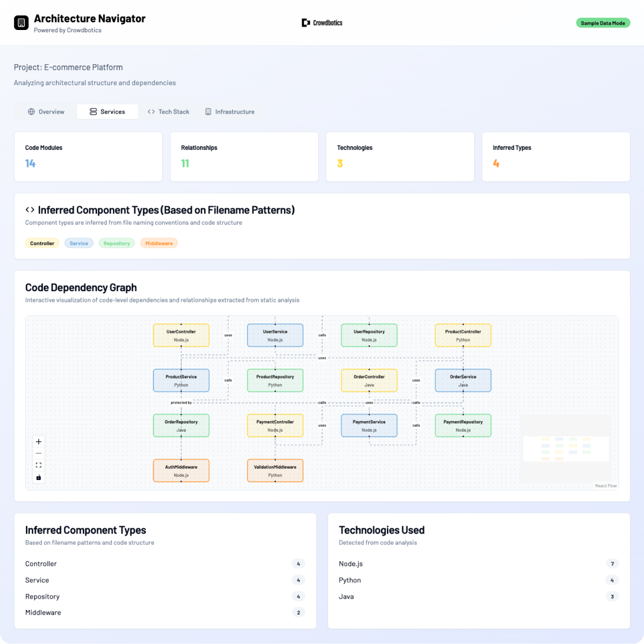Zoom in on the dependency graph
The image size is (644, 644).
pos(38,441)
